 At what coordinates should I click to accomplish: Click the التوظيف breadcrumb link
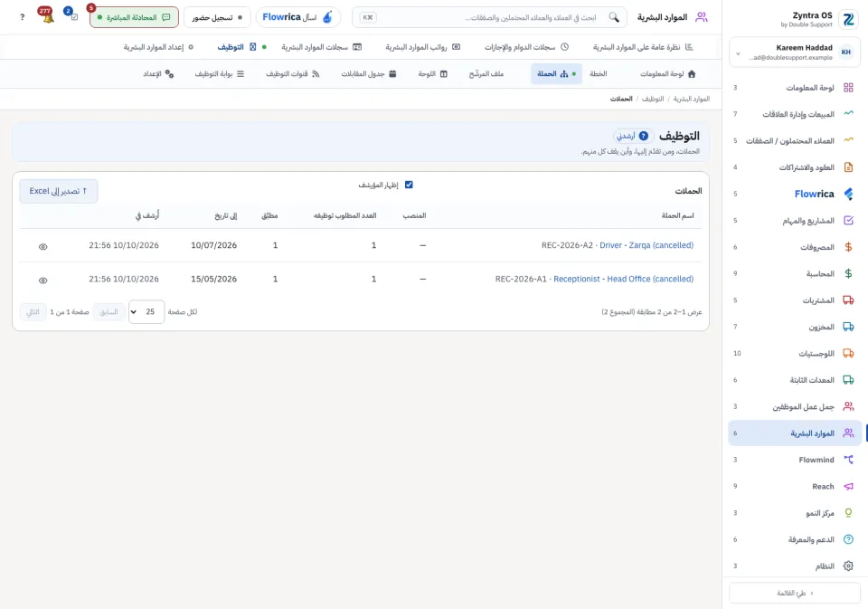pos(653,99)
